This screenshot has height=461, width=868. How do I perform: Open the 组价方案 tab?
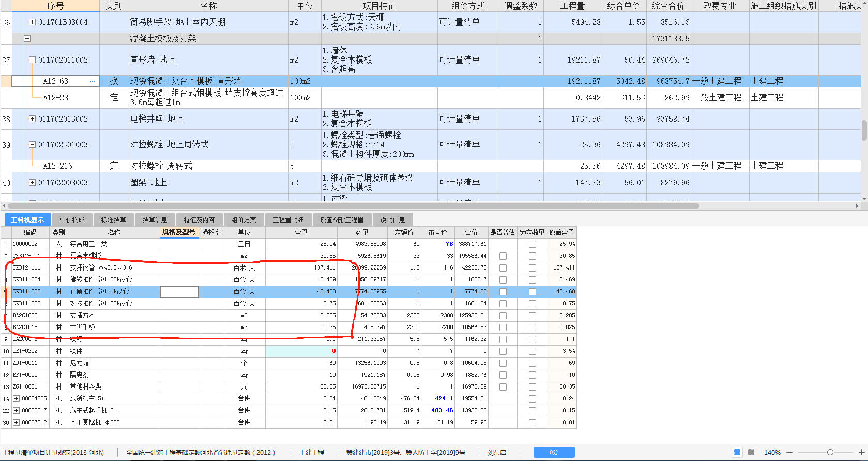243,220
